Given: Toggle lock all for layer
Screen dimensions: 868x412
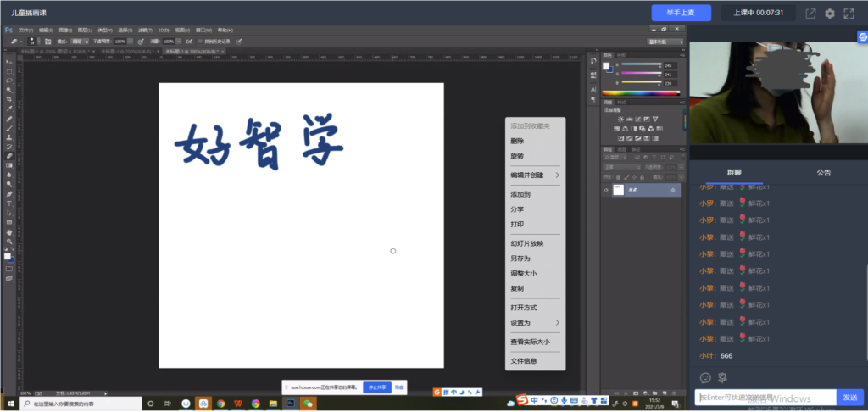Looking at the screenshot, I should [x=643, y=178].
